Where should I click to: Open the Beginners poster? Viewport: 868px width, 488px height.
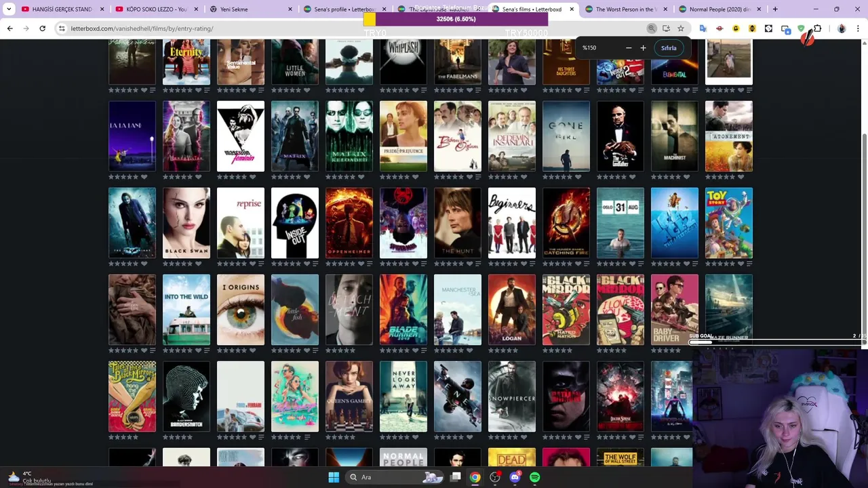[512, 223]
